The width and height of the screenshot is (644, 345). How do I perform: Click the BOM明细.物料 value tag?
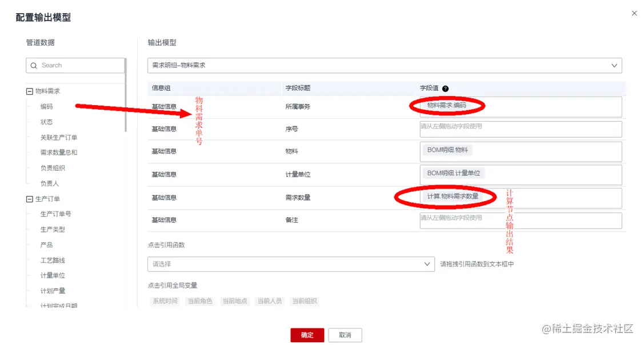447,150
